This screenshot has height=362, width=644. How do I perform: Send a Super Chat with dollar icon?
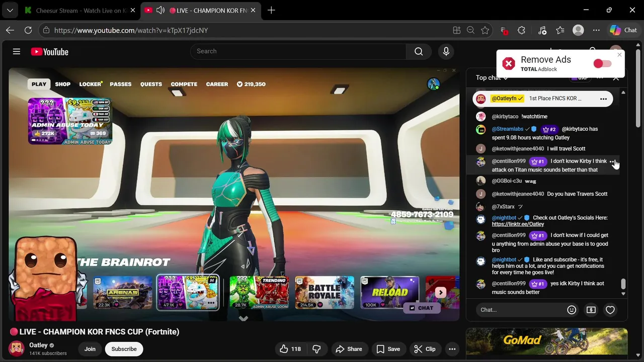click(x=591, y=310)
